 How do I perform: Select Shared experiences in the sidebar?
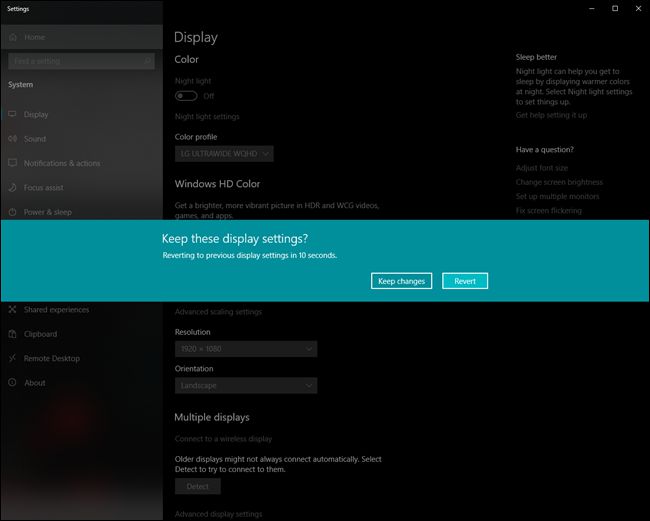(x=82, y=310)
